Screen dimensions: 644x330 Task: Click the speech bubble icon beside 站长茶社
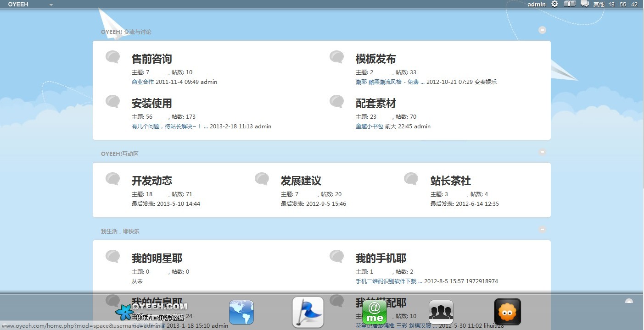click(411, 179)
